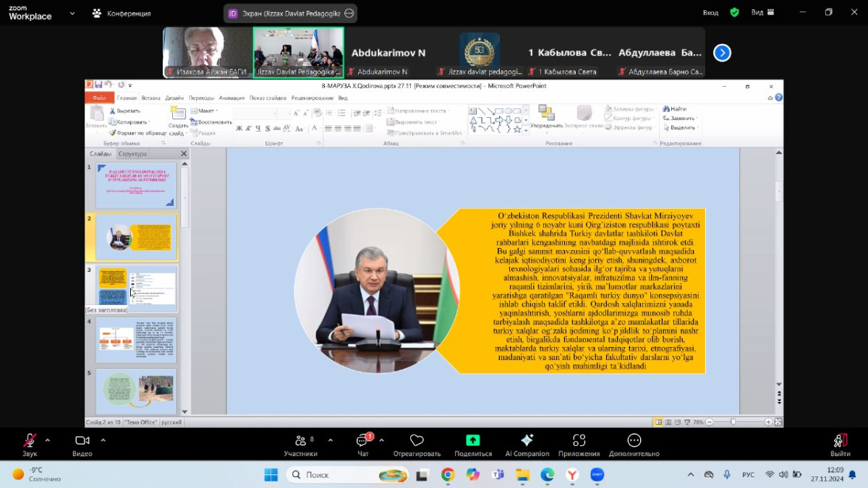The height and width of the screenshot is (488, 868).
Task: Select slide 4 thumbnail in the panel
Action: tap(136, 340)
